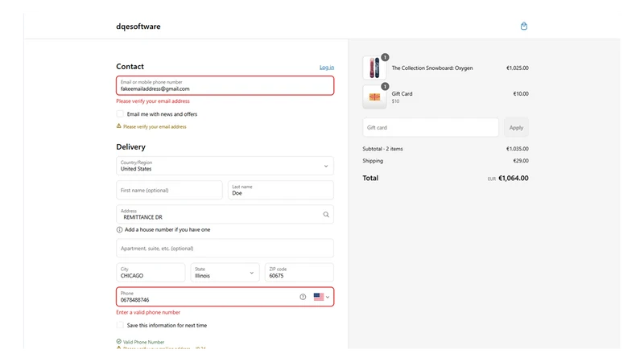
Task: Click the Total label in order summary
Action: [x=370, y=178]
